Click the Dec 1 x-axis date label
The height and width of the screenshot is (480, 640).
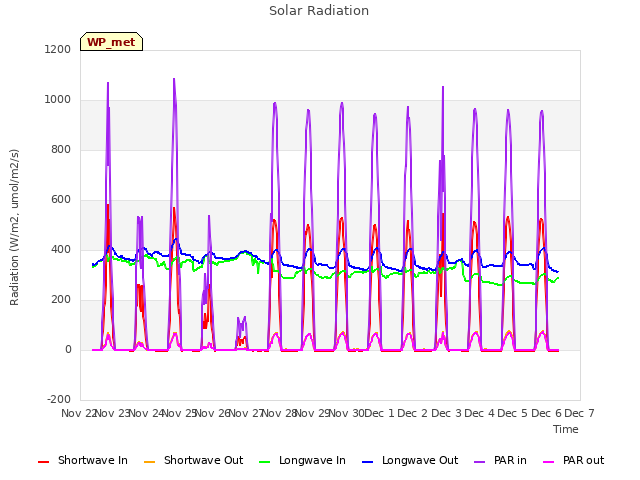point(379,413)
